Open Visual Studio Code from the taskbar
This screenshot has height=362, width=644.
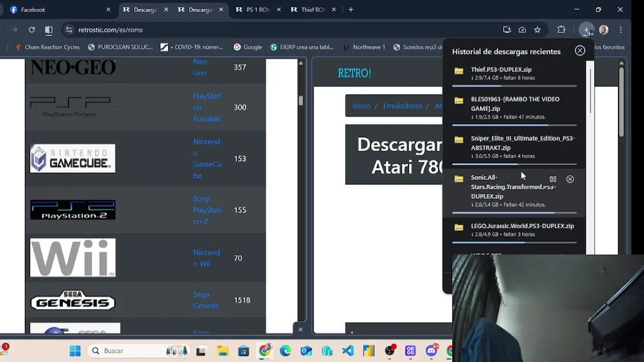click(x=348, y=351)
